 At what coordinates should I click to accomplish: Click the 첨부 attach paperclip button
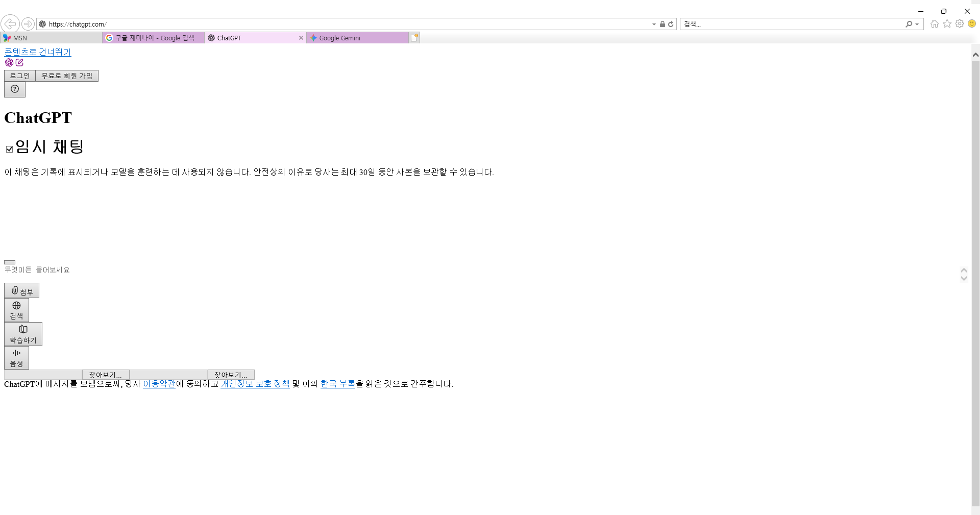pyautogui.click(x=22, y=290)
